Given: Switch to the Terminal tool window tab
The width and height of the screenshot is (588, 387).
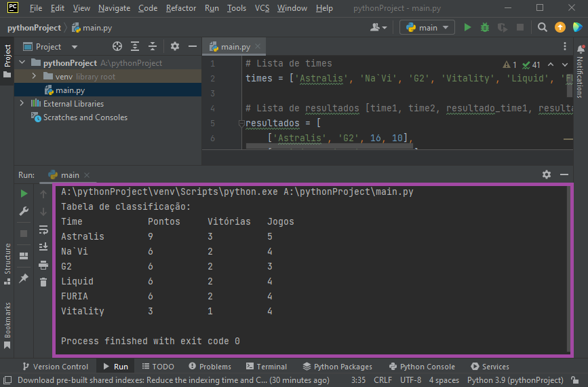Looking at the screenshot, I should point(267,367).
